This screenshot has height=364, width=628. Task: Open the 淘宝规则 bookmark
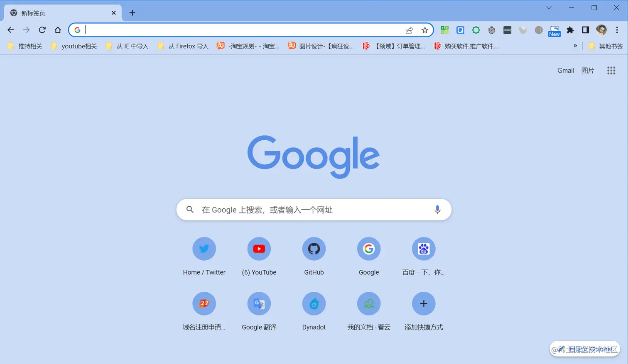pos(248,46)
